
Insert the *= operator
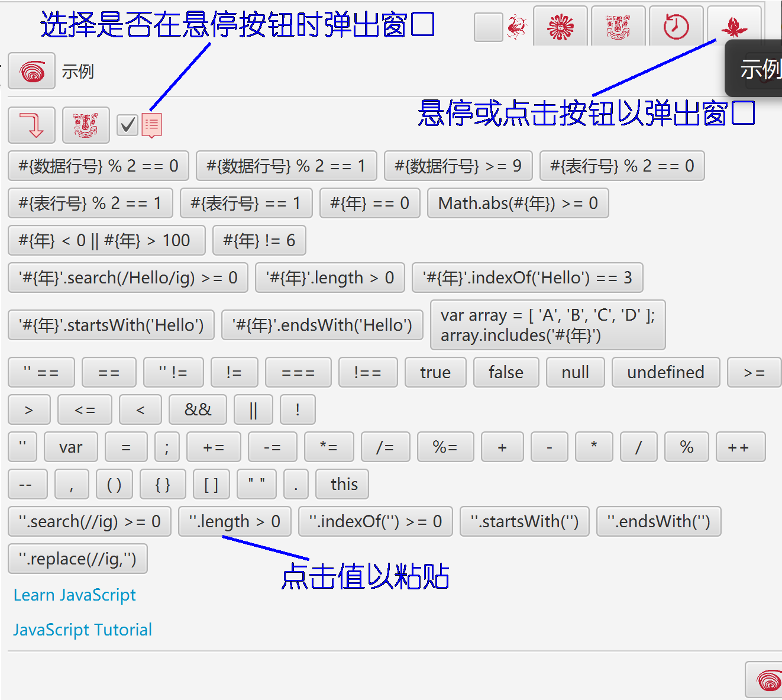tap(329, 447)
